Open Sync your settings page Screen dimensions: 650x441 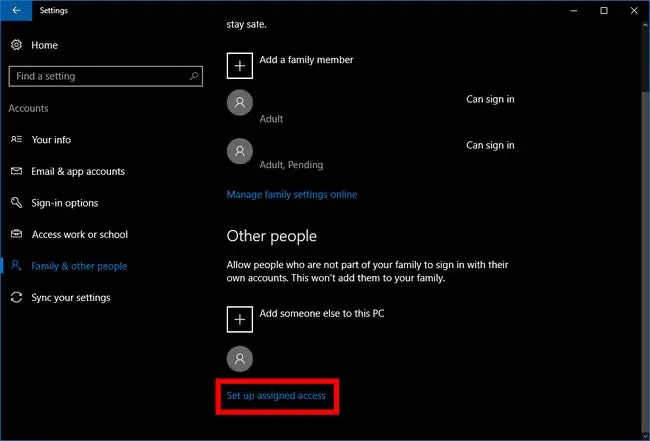pyautogui.click(x=71, y=298)
